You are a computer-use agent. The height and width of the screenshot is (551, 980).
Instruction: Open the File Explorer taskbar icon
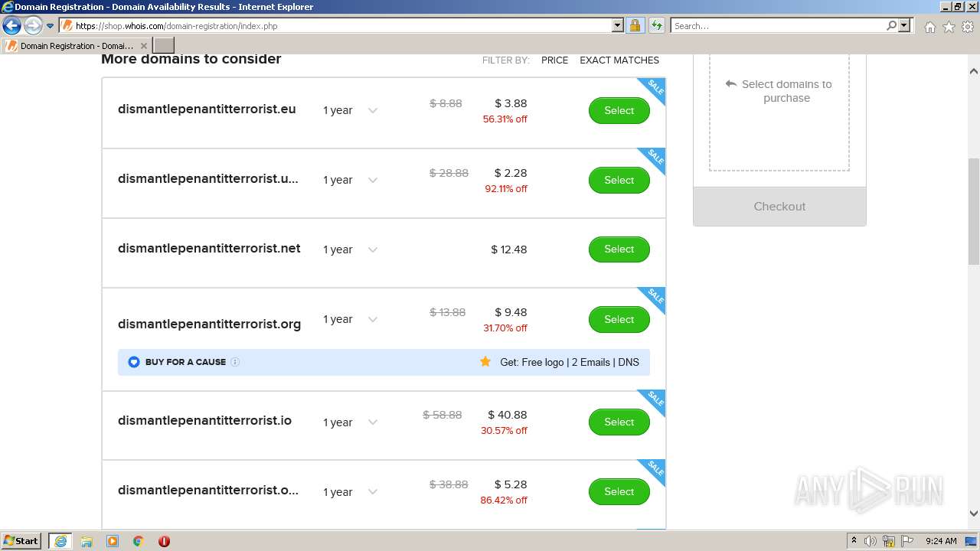pos(87,541)
